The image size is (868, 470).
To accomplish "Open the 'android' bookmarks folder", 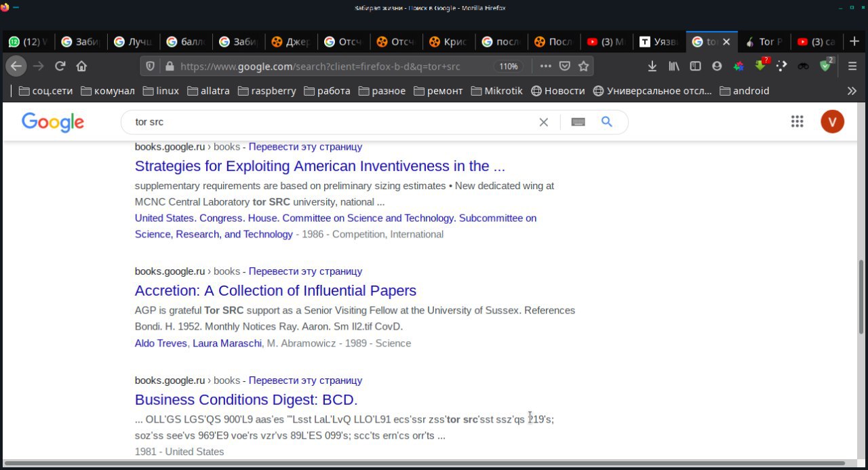I will (x=745, y=90).
